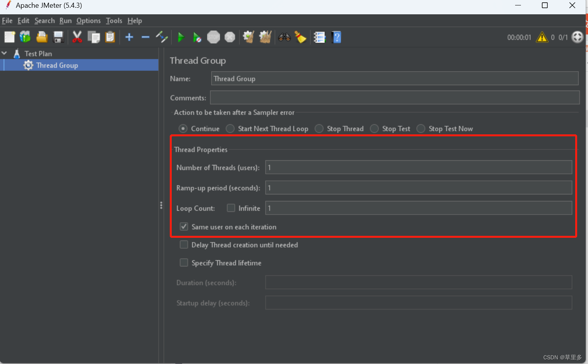This screenshot has height=364, width=588.
Task: Uncheck Same user on each iteration
Action: [x=184, y=227]
